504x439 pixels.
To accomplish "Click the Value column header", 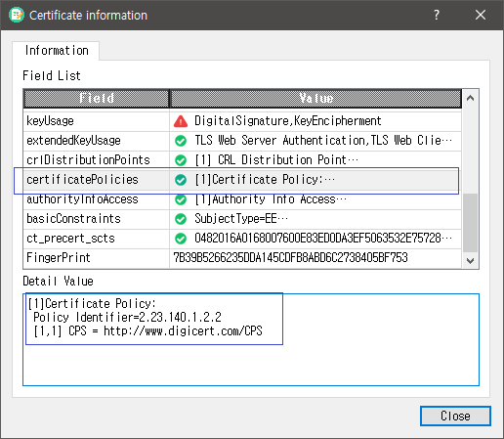I will [x=315, y=98].
